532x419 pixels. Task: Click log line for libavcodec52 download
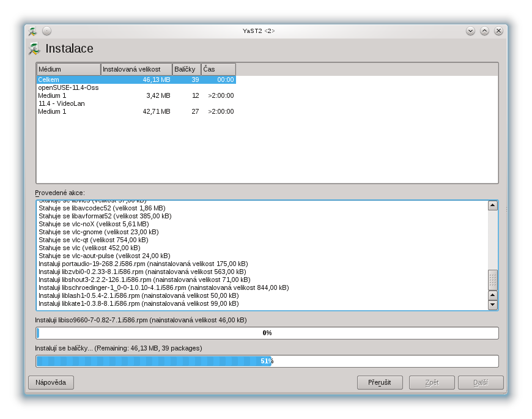102,209
